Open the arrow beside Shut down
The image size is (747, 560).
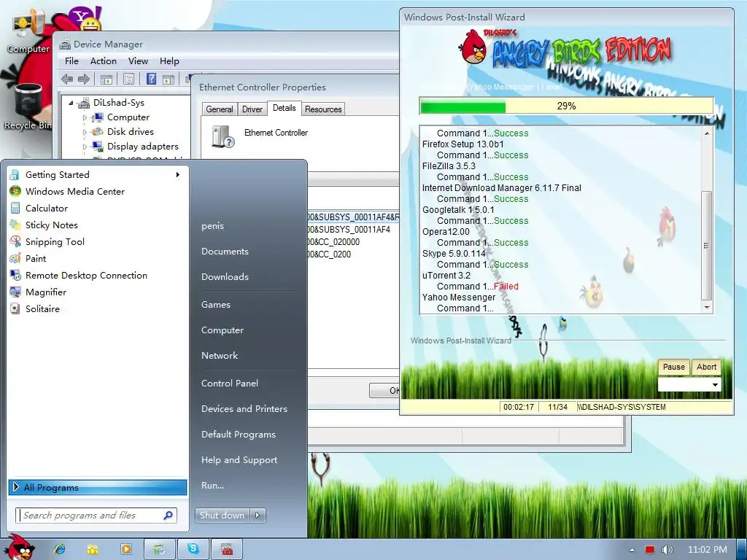coord(258,516)
